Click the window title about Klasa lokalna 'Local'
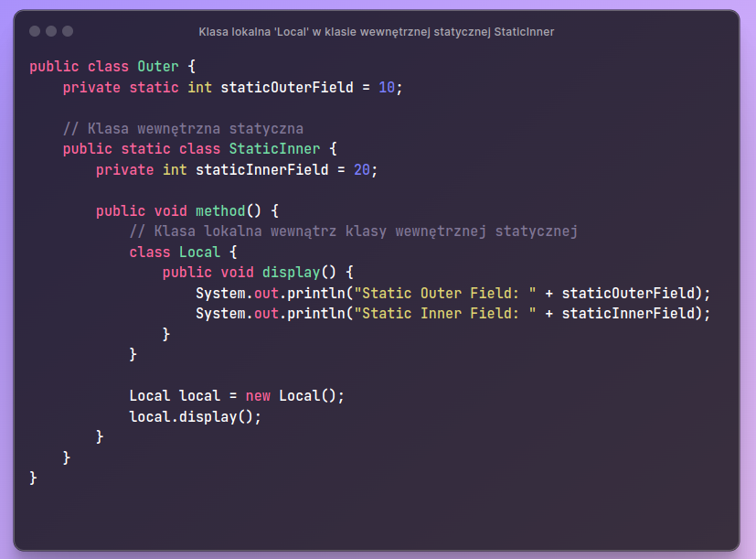756x559 pixels. [x=377, y=32]
